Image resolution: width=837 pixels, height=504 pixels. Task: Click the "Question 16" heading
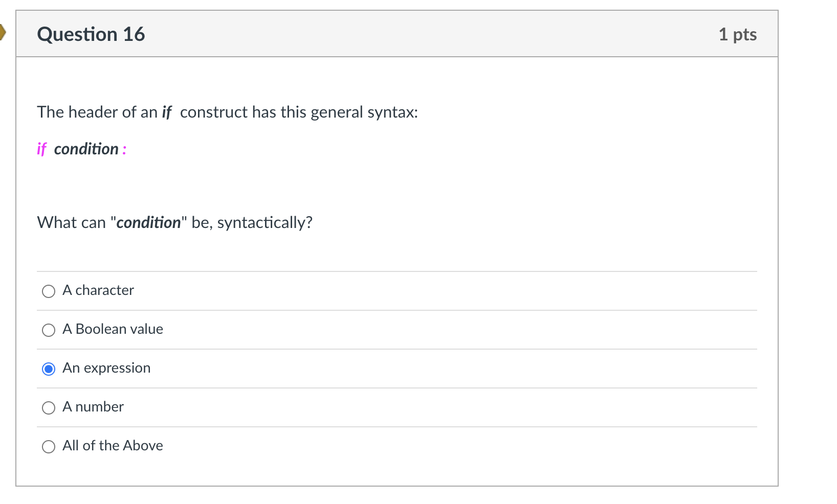tap(91, 34)
